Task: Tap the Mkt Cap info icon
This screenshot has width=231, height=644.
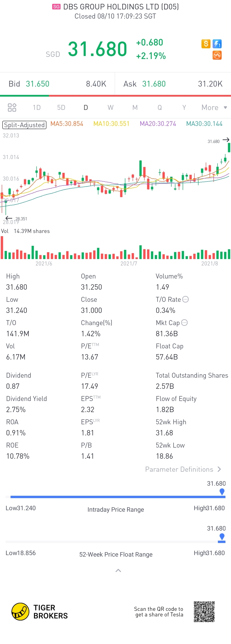Action: [x=184, y=323]
